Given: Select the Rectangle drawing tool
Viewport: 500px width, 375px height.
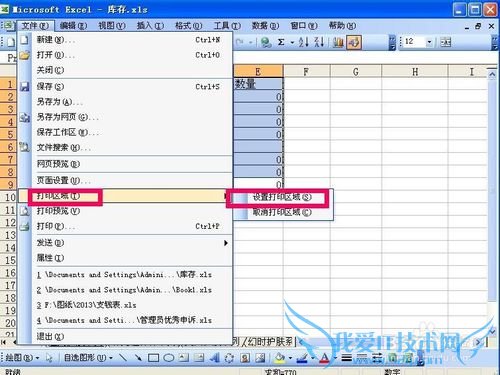Looking at the screenshot, I should [153, 358].
